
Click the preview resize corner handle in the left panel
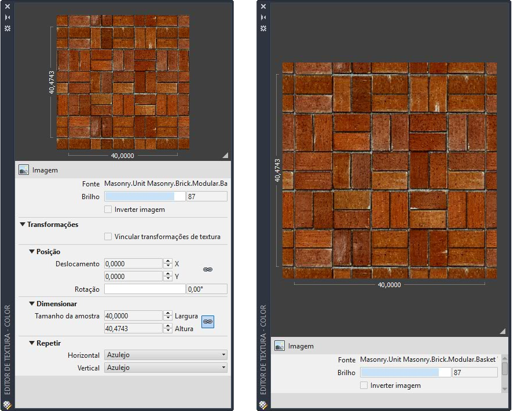point(225,155)
